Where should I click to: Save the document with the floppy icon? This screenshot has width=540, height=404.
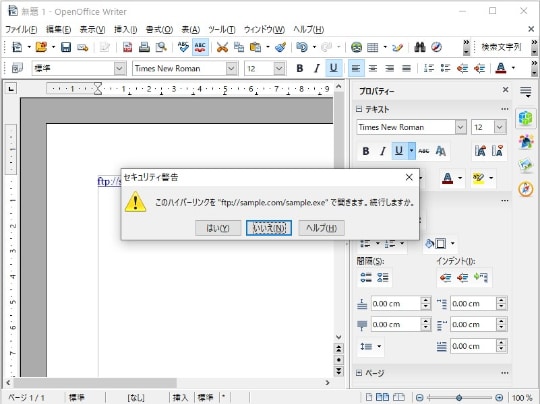(66, 47)
